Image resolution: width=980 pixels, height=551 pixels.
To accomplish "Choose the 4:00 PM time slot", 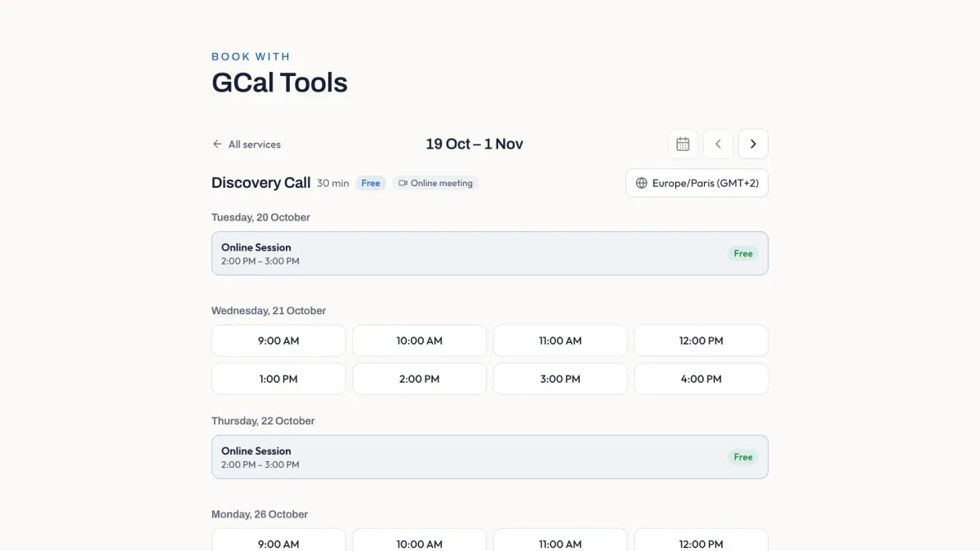I will point(702,379).
